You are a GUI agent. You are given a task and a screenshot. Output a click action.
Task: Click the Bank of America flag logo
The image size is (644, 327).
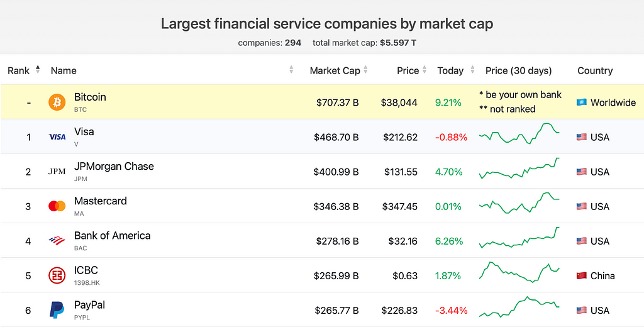(57, 241)
